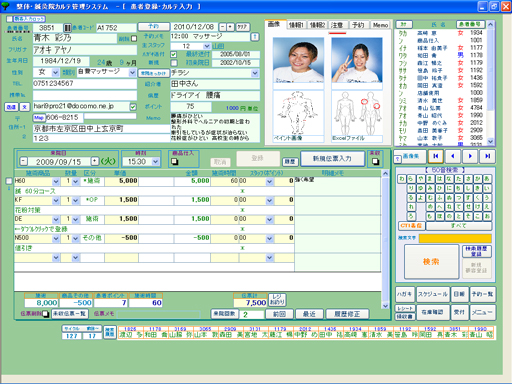512x384 pixels.
Task: Click the 文 button beside email field
Action: click(24, 107)
